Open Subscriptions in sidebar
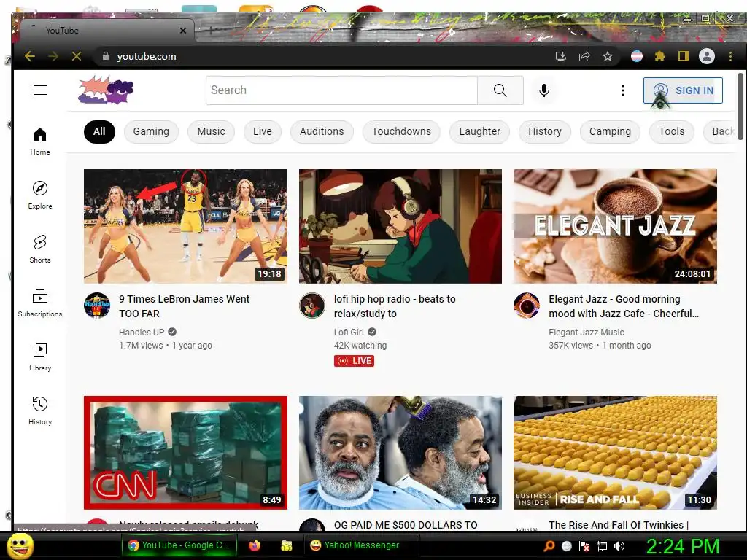Image resolution: width=747 pixels, height=560 pixels. click(40, 303)
